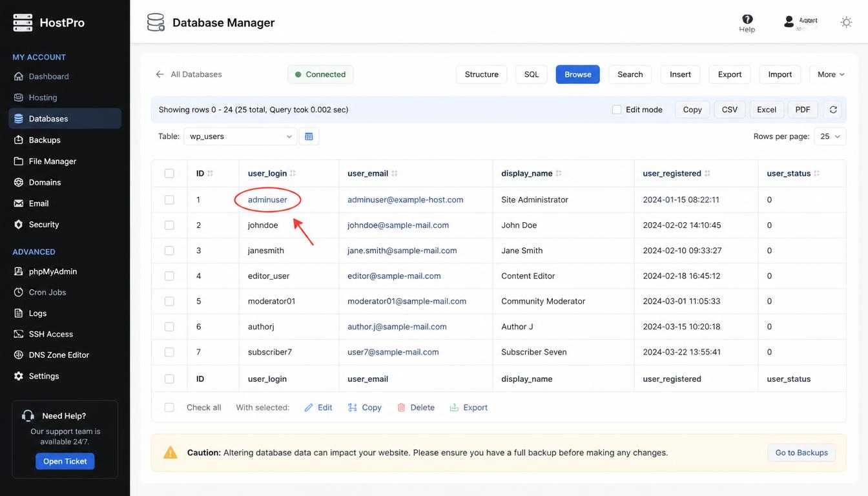Tick the header select-all checkbox
The image size is (868, 496).
pos(169,174)
